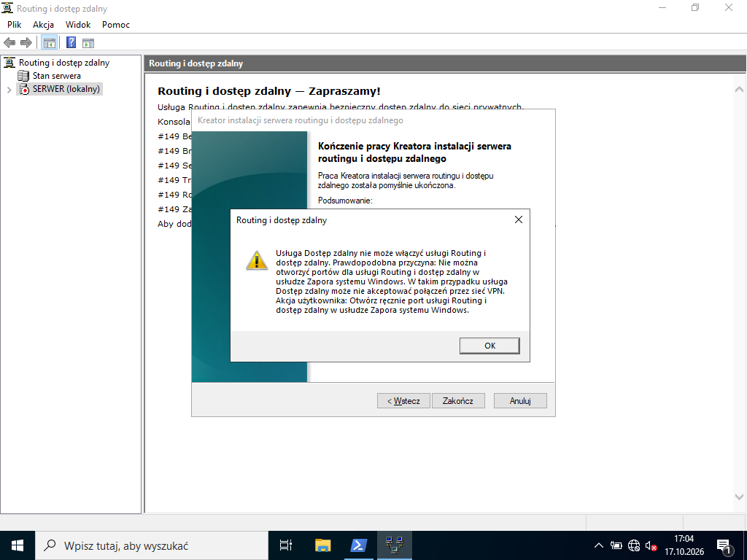Open the Widok menu
Image resolution: width=747 pixels, height=560 pixels.
pos(78,25)
